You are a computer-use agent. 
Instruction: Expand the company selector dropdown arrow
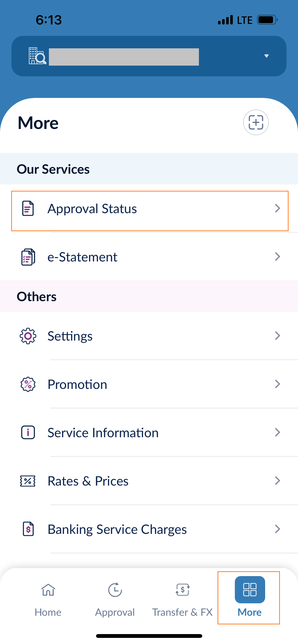266,56
